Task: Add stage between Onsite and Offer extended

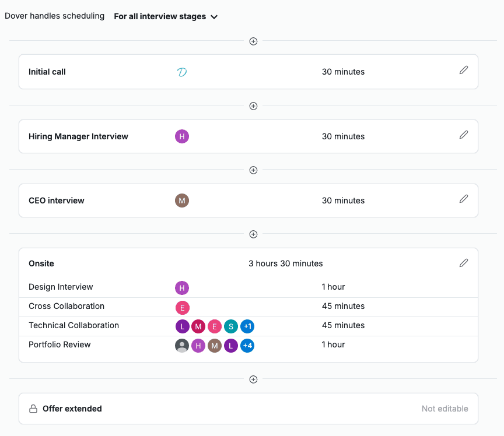Action: click(x=253, y=379)
